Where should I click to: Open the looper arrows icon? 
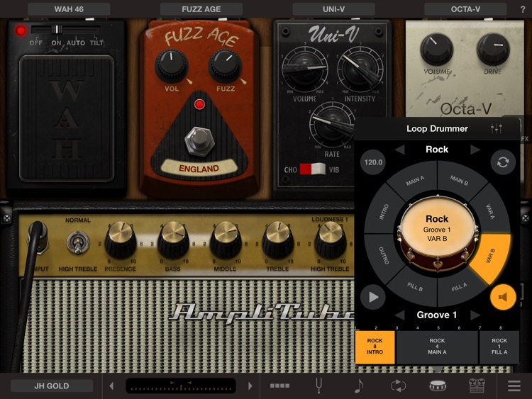(398, 386)
